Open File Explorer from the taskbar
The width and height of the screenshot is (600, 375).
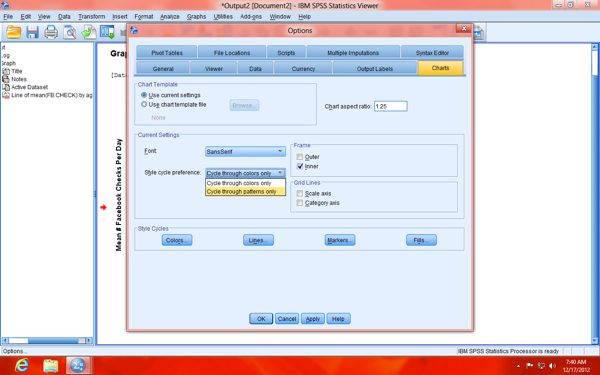[51, 365]
